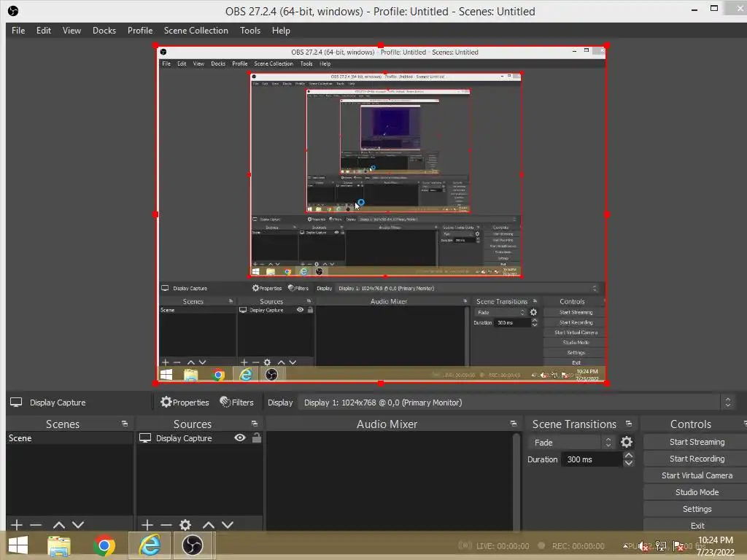Click the Display Capture monitor icon in toolbar
Image resolution: width=747 pixels, height=560 pixels.
click(x=16, y=402)
